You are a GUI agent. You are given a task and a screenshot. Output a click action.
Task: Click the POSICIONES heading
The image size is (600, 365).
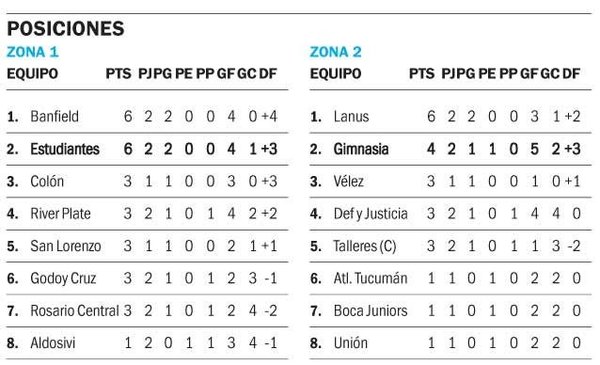pos(65,29)
